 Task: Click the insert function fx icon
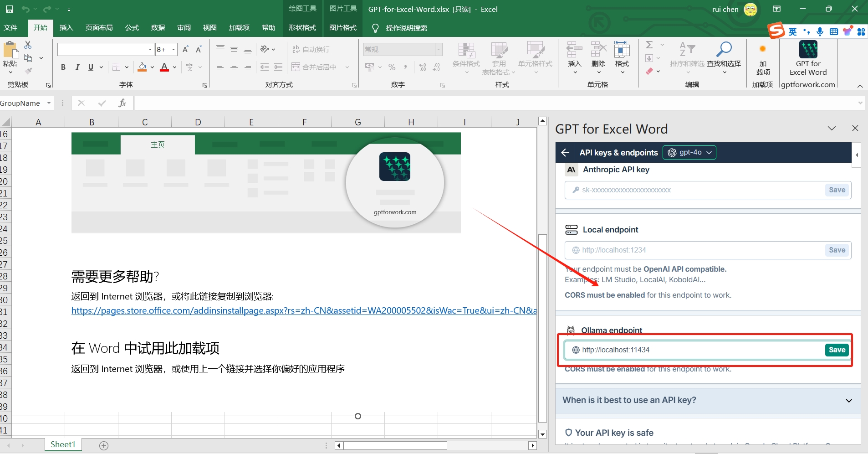(x=122, y=103)
